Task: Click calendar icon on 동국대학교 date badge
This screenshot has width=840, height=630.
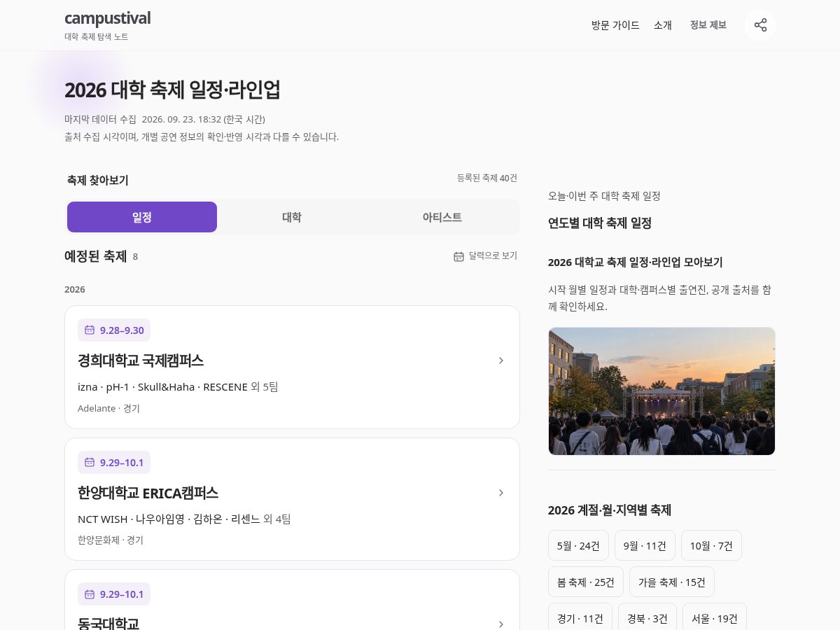Action: pyautogui.click(x=90, y=594)
